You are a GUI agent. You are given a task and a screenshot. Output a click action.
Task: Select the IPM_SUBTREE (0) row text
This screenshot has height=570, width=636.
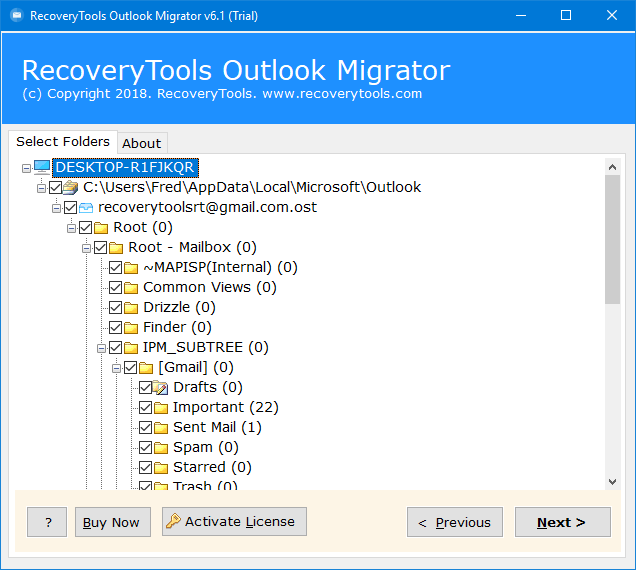tap(206, 348)
